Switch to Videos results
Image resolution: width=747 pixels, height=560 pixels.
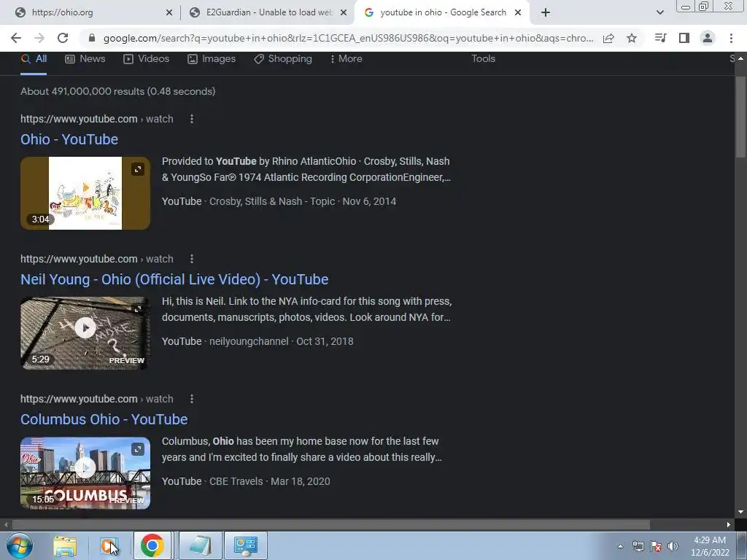point(146,59)
